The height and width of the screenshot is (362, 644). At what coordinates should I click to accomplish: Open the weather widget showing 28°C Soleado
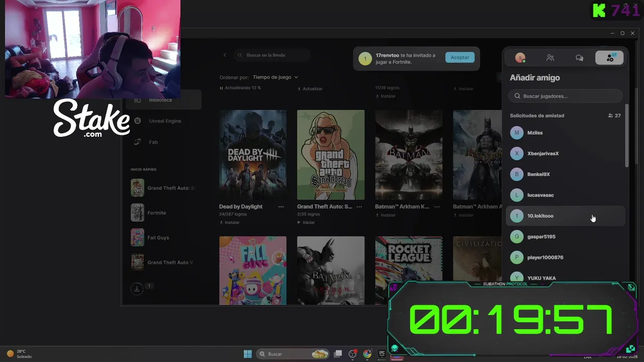tap(19, 354)
